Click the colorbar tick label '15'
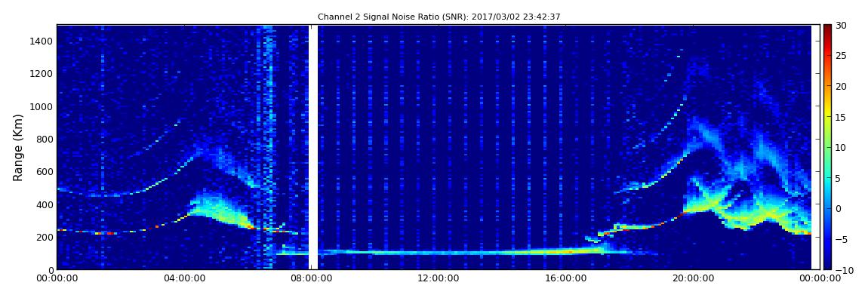 pyautogui.click(x=841, y=117)
